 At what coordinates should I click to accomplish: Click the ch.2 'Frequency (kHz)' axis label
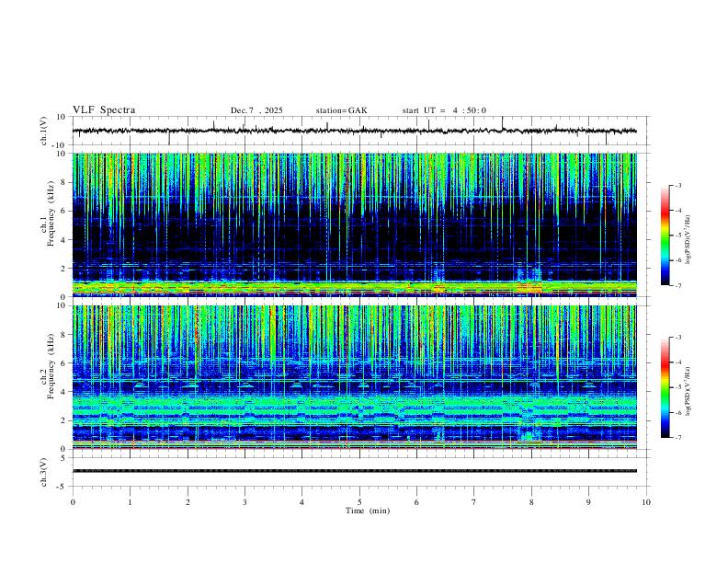coord(51,366)
